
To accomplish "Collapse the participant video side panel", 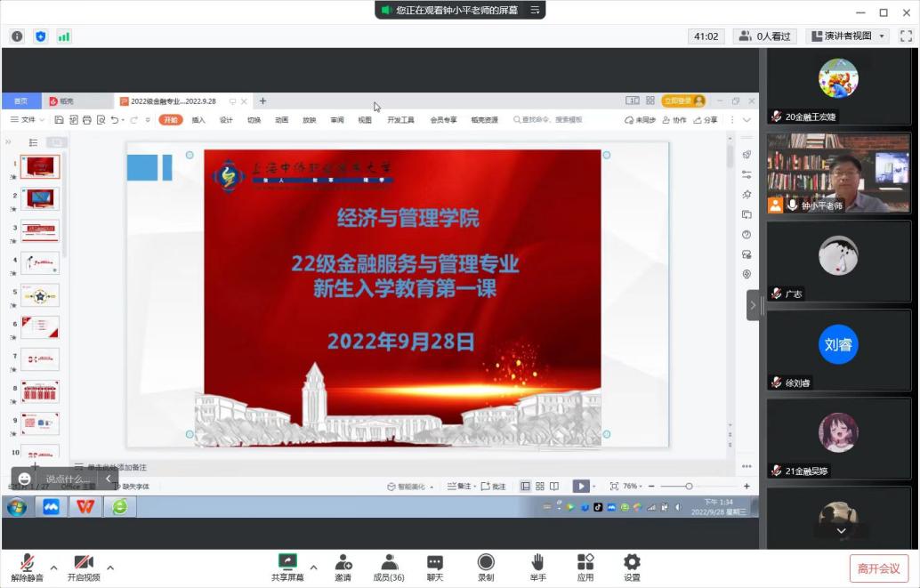I will (x=753, y=305).
